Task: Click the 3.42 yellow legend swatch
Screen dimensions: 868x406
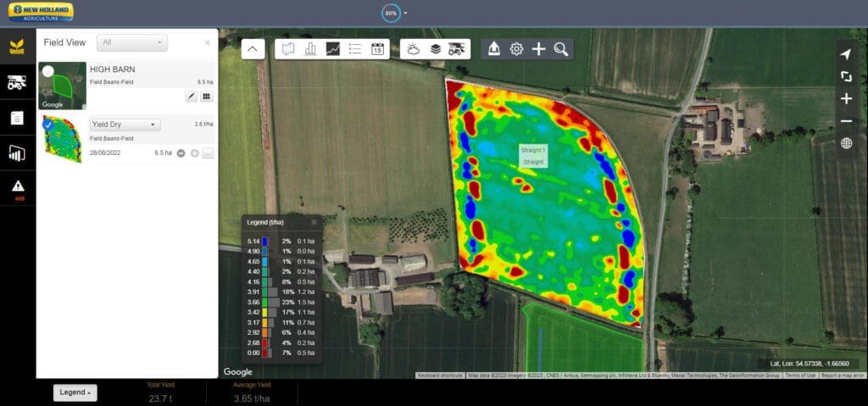Action: pos(265,313)
